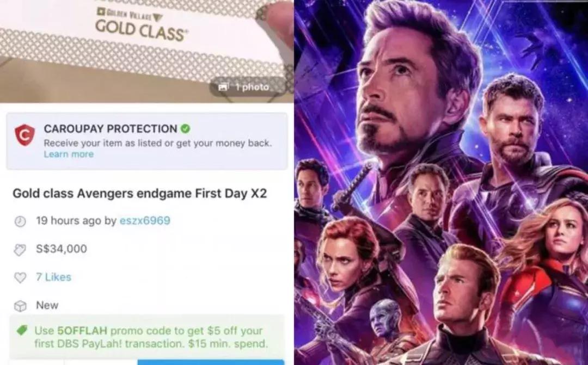
Task: Open the Learn more link
Action: point(69,154)
